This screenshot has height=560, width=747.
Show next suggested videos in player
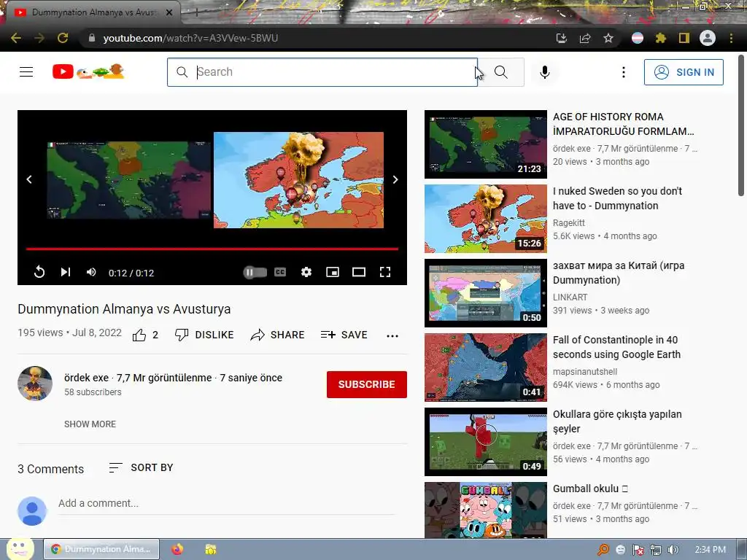tap(395, 179)
